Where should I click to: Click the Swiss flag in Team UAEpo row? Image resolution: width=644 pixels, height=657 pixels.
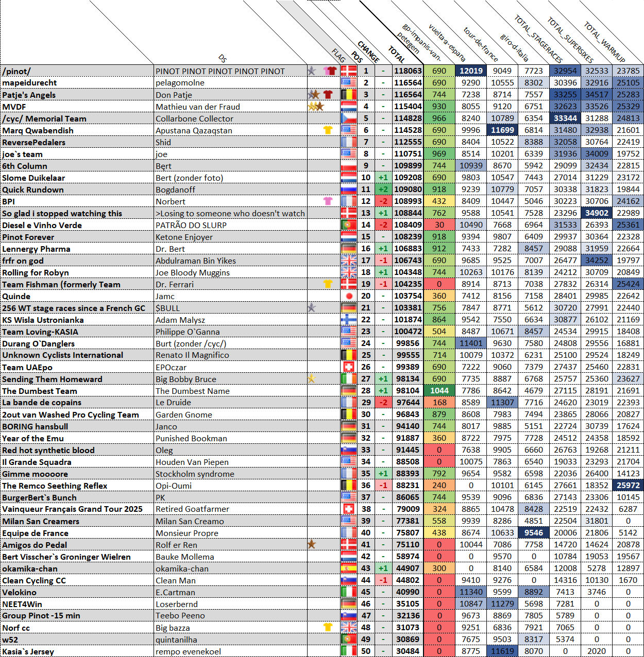point(349,367)
